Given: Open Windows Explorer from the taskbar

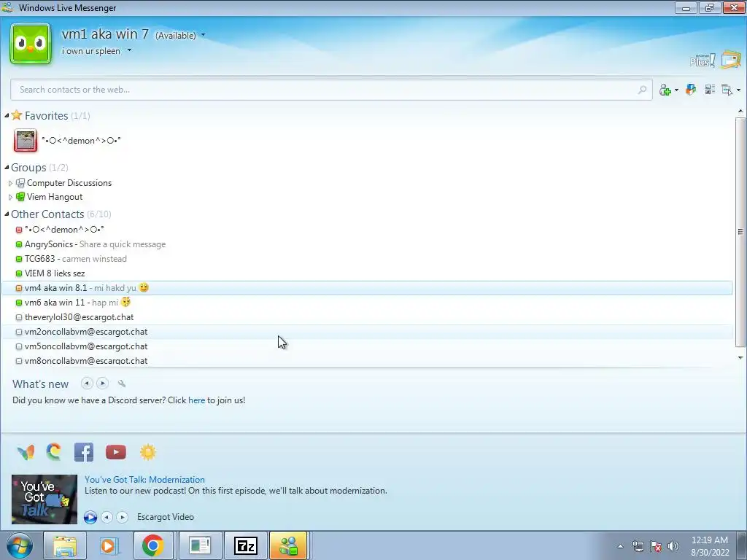Looking at the screenshot, I should (x=64, y=545).
